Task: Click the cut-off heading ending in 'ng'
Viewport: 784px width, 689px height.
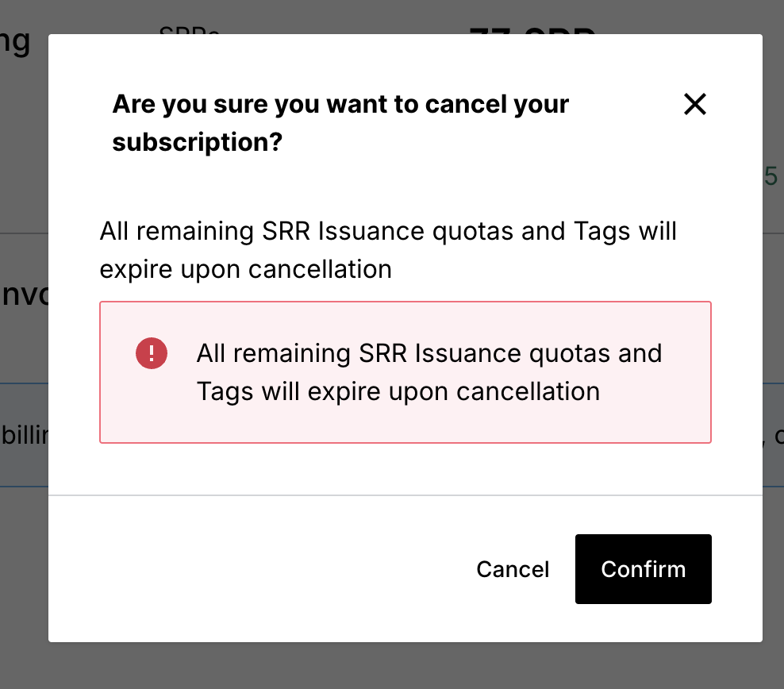Action: point(15,42)
